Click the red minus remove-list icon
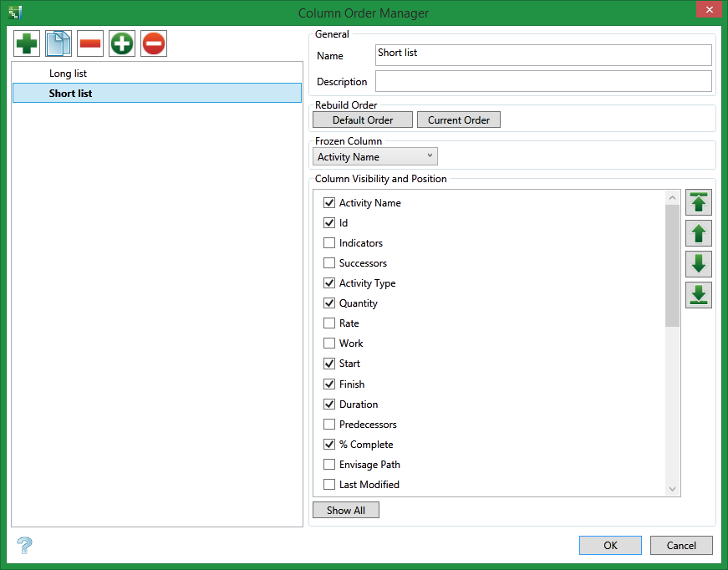This screenshot has width=728, height=570. coord(90,43)
